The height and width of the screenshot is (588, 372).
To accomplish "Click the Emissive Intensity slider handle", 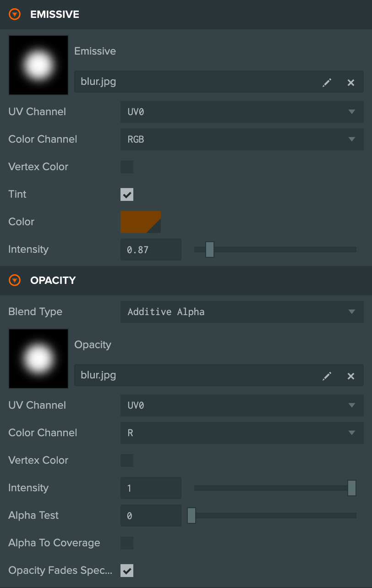I will click(210, 250).
